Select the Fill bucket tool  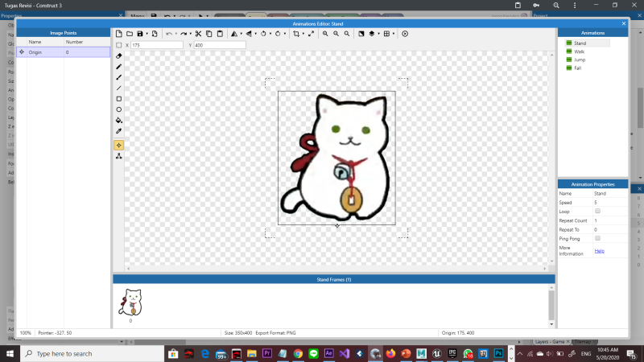118,120
